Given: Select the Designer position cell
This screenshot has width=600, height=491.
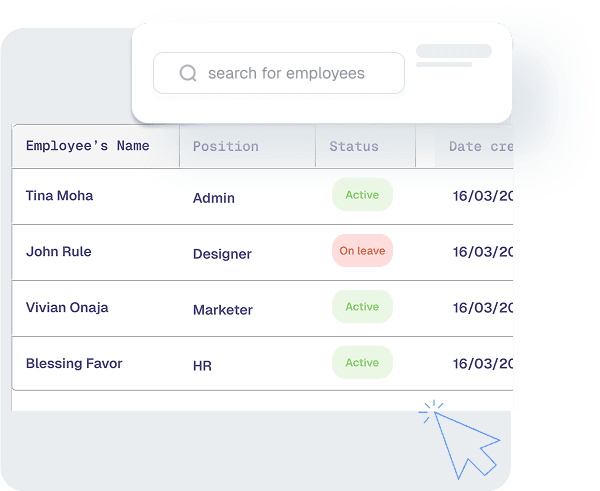Looking at the screenshot, I should 222,254.
